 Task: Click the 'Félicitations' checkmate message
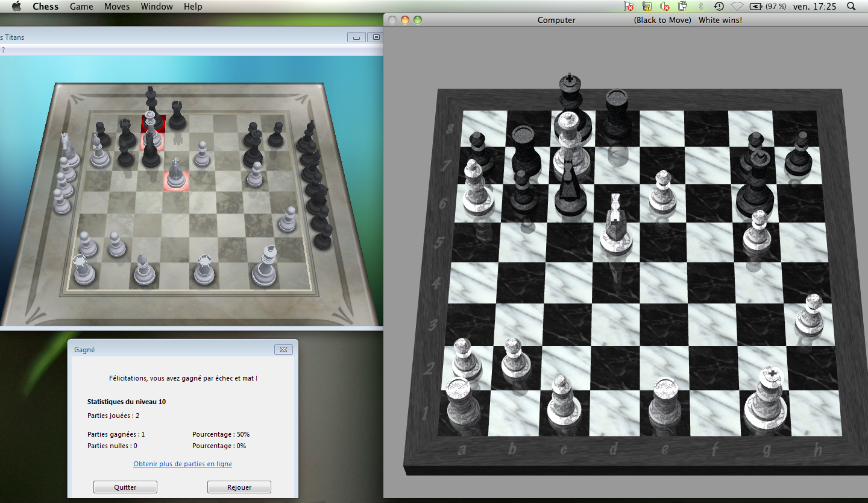[x=183, y=378]
